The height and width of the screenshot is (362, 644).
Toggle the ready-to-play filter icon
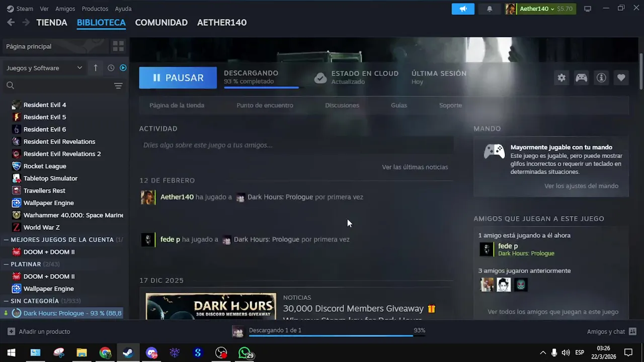pyautogui.click(x=123, y=68)
